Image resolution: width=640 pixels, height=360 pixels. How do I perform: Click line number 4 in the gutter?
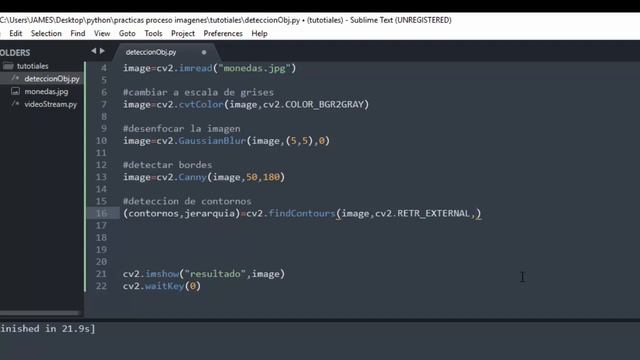click(x=104, y=68)
